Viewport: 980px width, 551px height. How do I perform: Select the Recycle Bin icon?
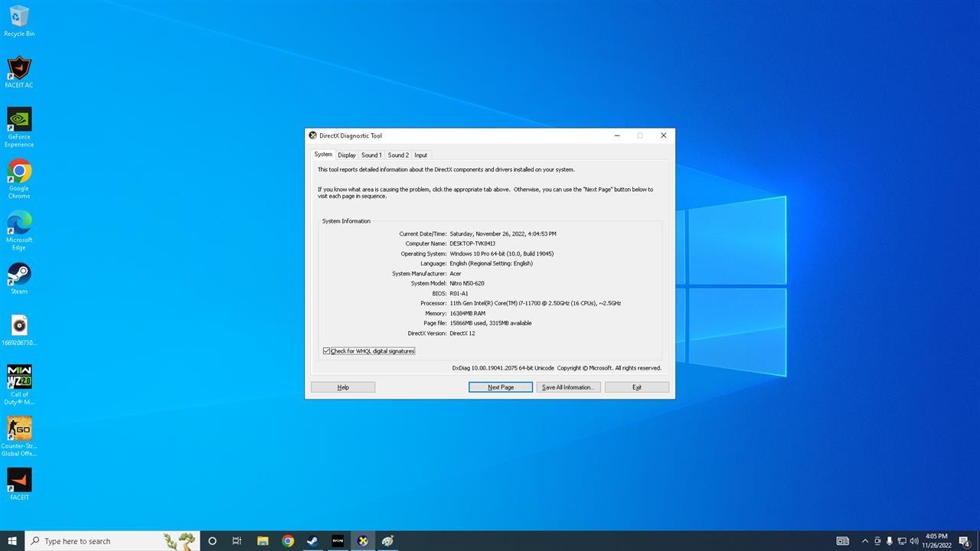19,21
